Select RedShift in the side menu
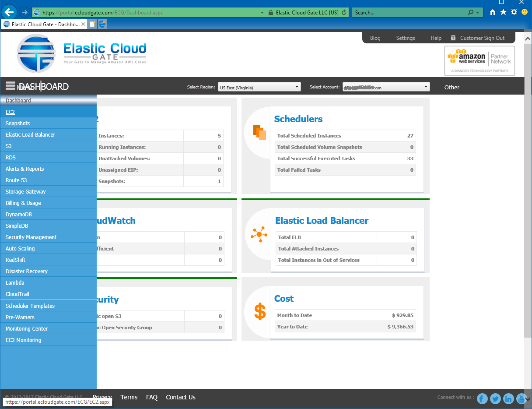Screen dimensions: 532x409 pyautogui.click(x=48, y=260)
